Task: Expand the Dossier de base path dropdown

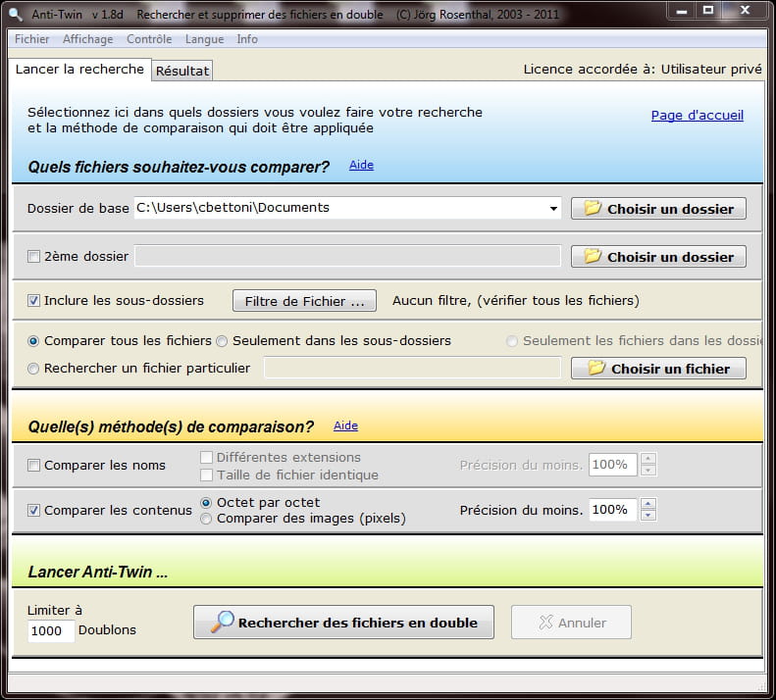Action: click(554, 208)
